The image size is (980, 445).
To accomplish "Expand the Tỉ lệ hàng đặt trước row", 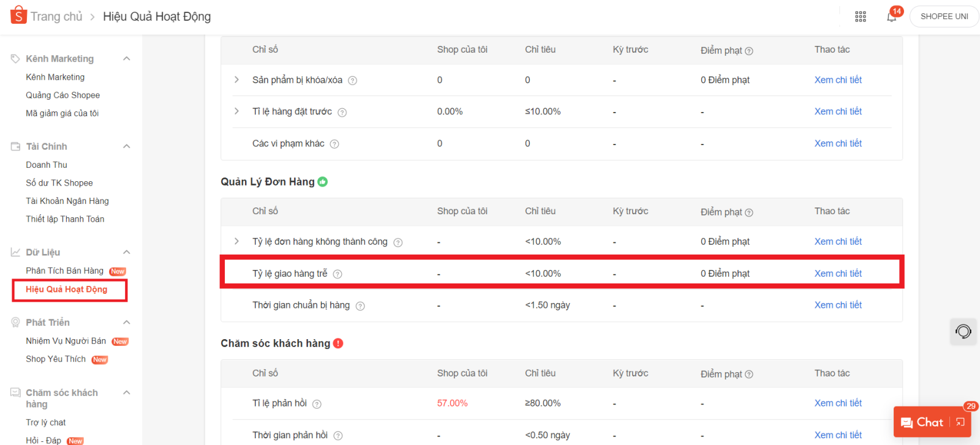I will (236, 111).
